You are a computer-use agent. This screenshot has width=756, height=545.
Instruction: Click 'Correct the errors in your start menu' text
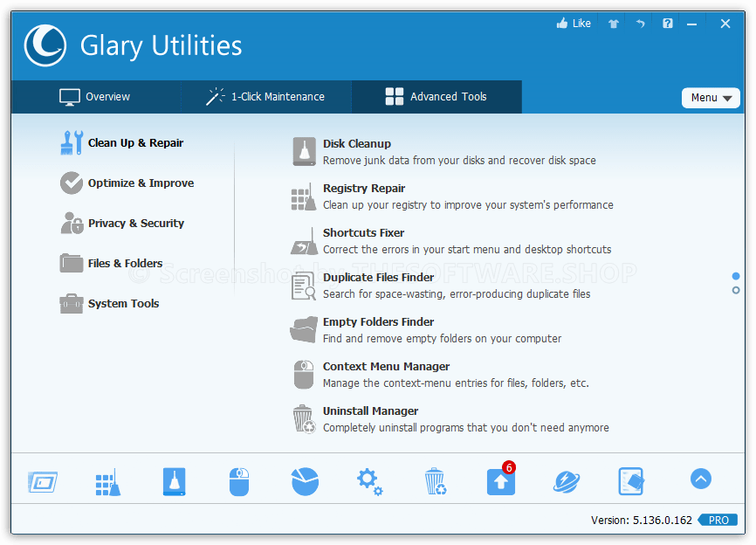pos(467,249)
